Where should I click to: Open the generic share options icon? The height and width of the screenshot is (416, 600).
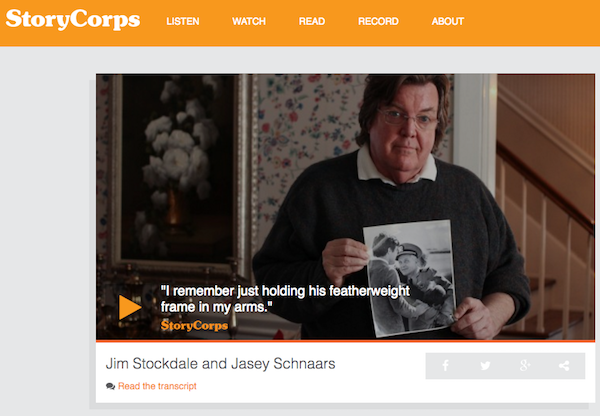point(564,366)
